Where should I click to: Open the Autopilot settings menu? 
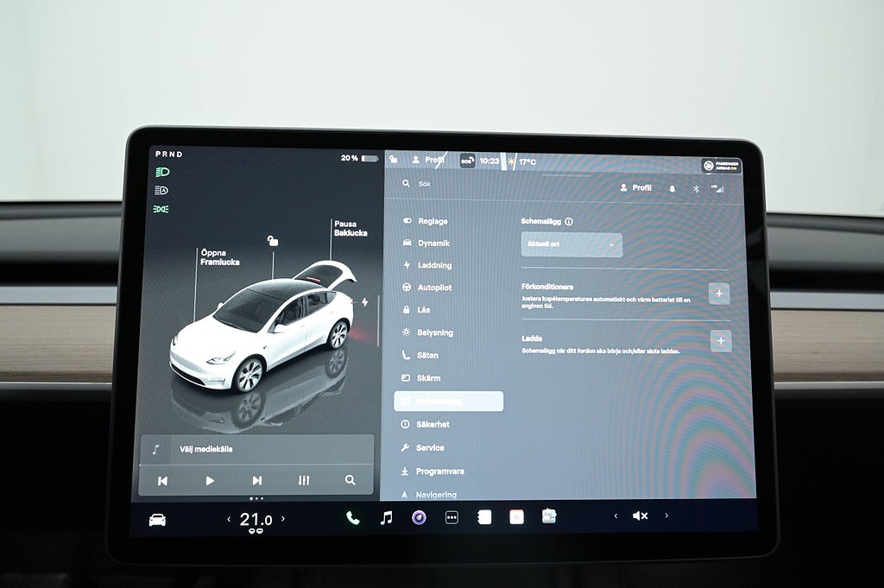[434, 288]
